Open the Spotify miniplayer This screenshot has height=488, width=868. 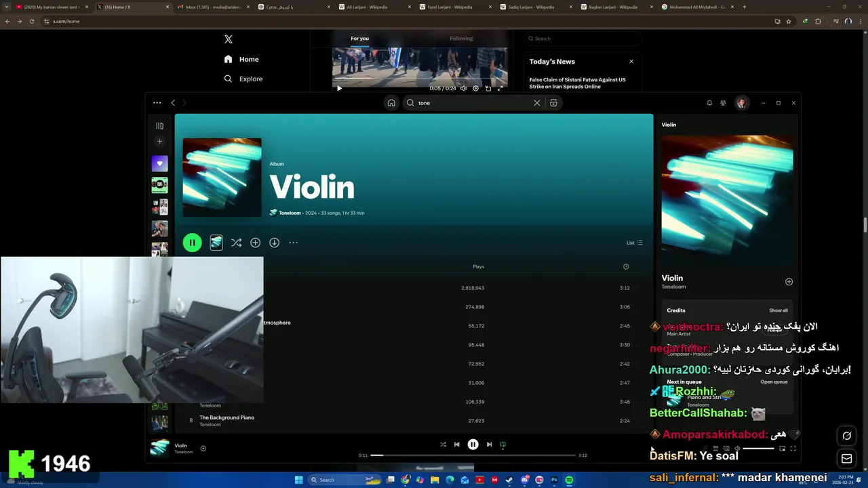pyautogui.click(x=782, y=449)
